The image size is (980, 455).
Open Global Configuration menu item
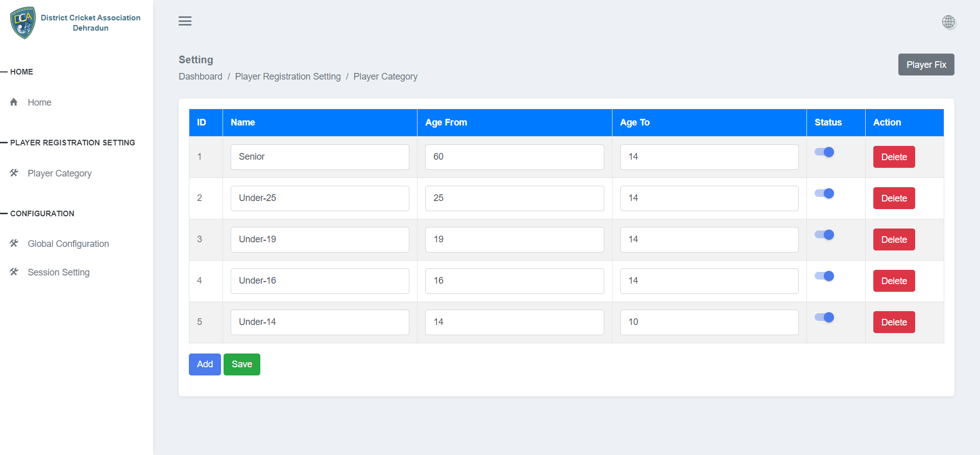click(x=68, y=244)
